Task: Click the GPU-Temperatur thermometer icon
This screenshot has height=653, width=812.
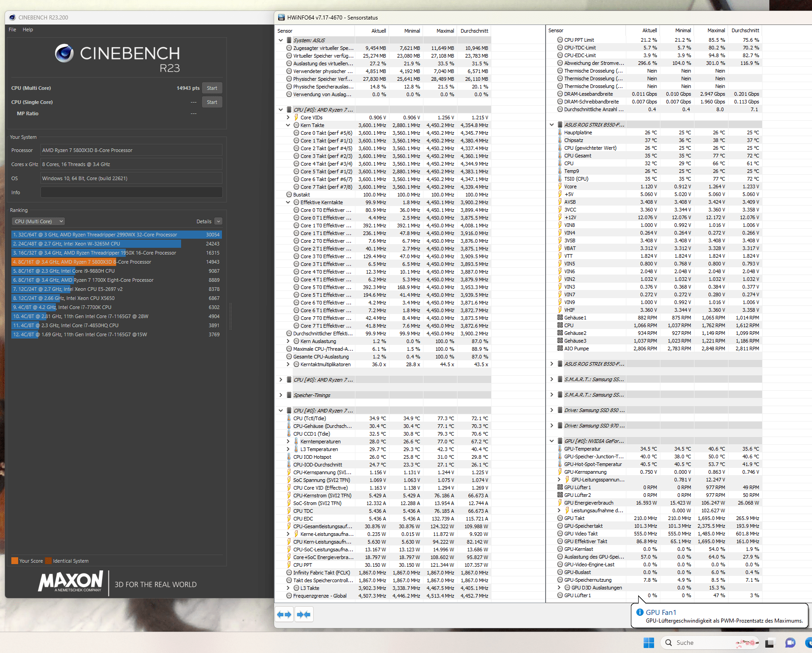Action: tap(560, 449)
